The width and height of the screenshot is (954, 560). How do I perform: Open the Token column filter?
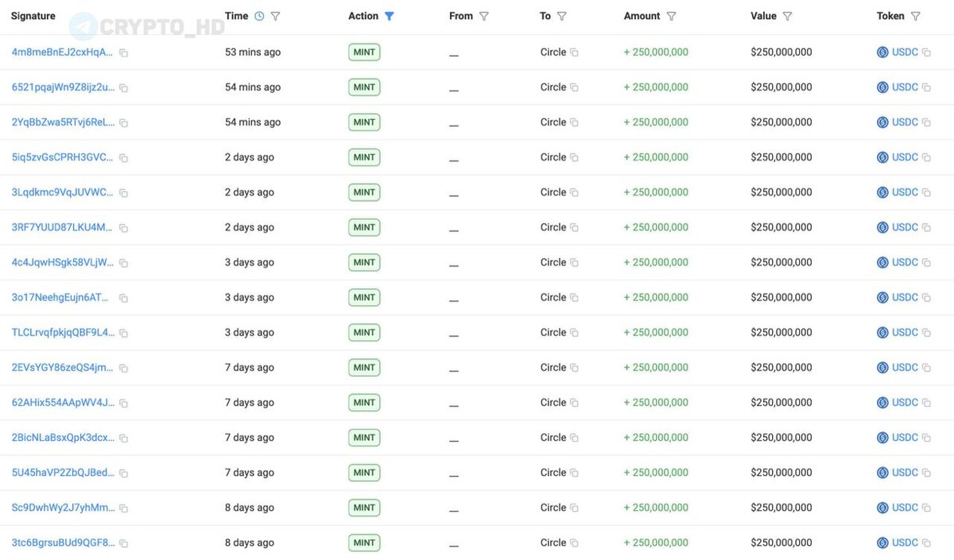(x=916, y=16)
